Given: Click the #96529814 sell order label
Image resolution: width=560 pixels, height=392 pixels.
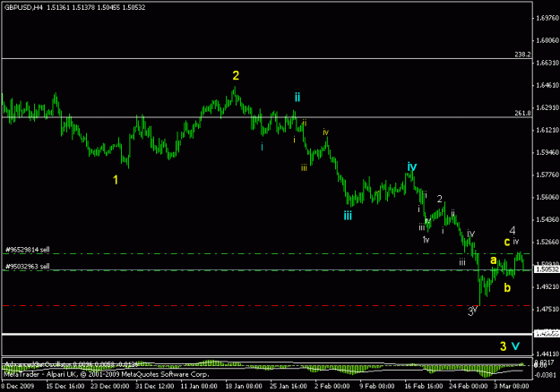Looking at the screenshot, I should point(28,250).
